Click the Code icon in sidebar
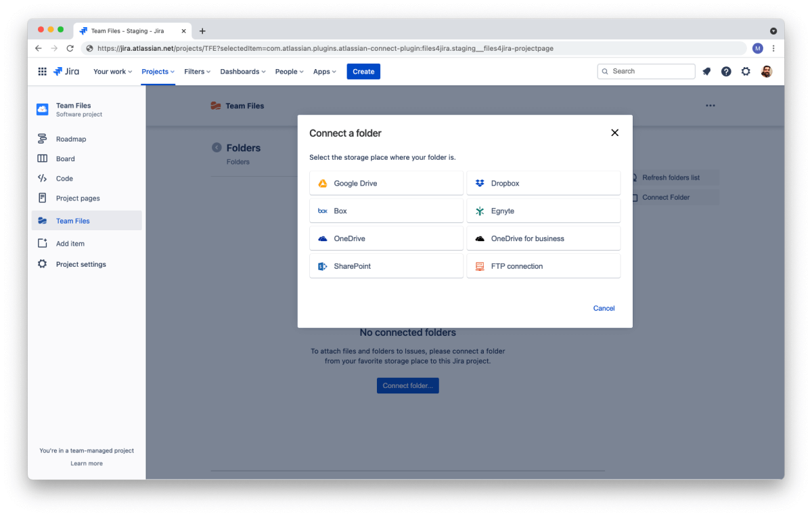The height and width of the screenshot is (516, 812). pyautogui.click(x=42, y=179)
